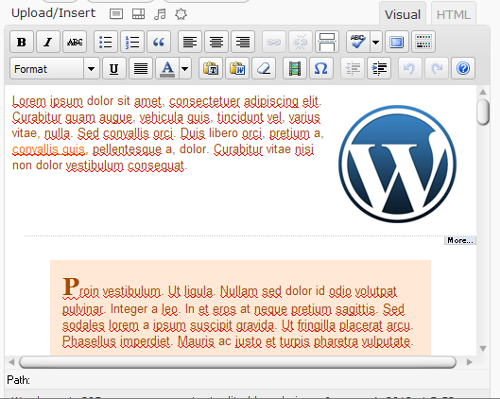
Task: Click the scroll up arrow
Action: click(483, 92)
